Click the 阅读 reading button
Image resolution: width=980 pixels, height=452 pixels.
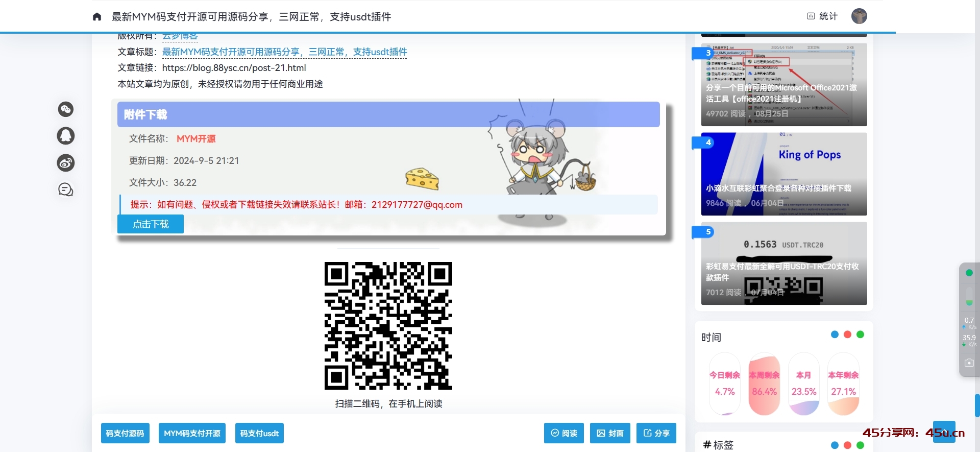coord(564,434)
